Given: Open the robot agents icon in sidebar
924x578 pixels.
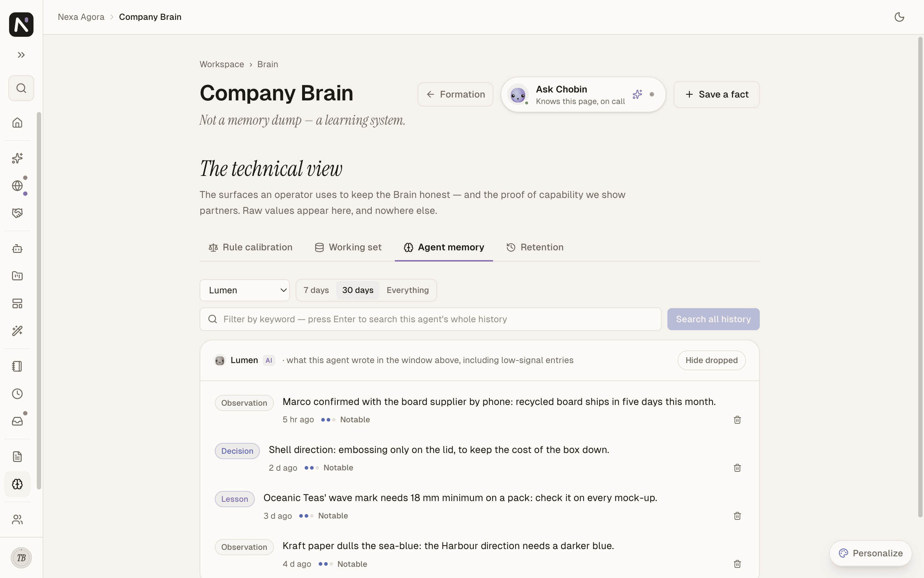Looking at the screenshot, I should coord(18,249).
